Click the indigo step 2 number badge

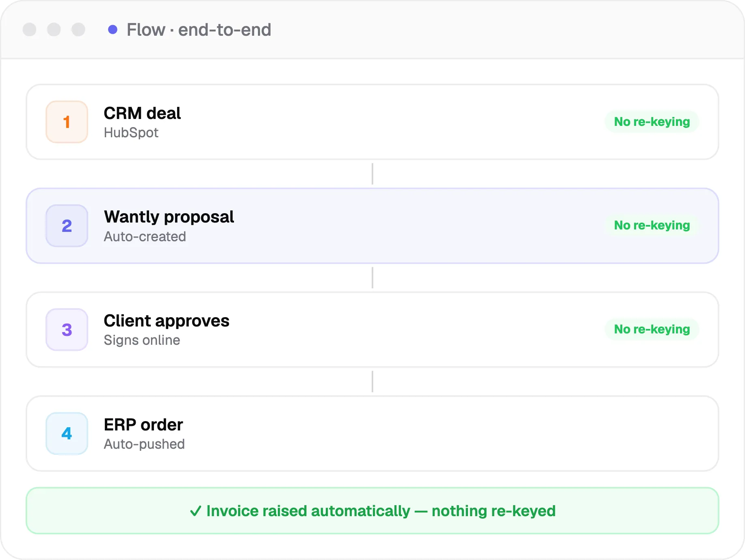tap(67, 226)
